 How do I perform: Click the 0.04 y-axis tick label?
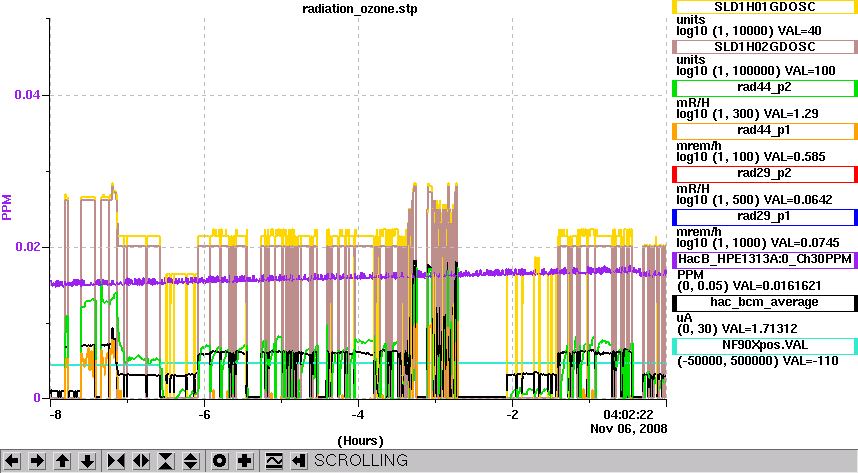(27, 95)
